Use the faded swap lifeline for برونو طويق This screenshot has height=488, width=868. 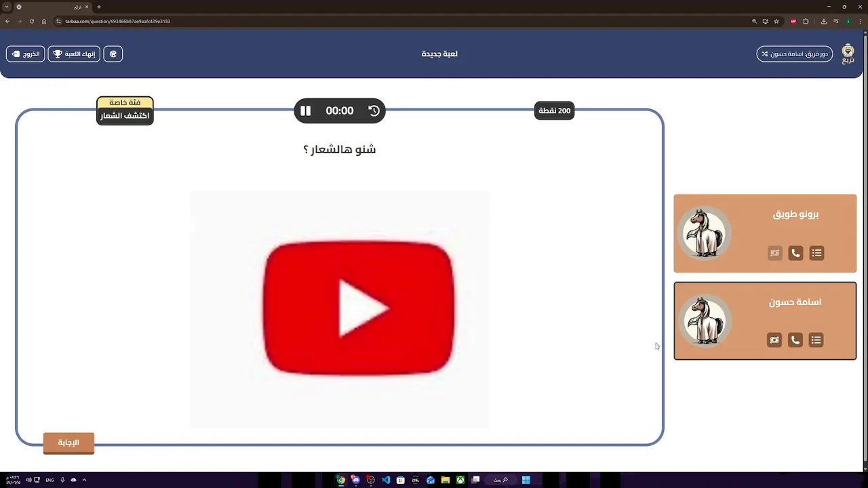pos(774,253)
